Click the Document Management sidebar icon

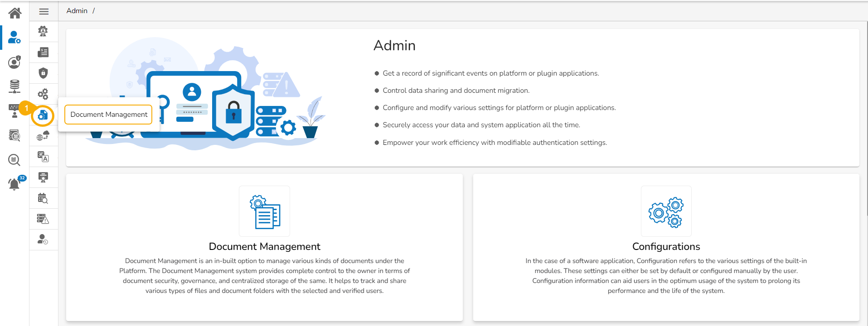tap(43, 115)
